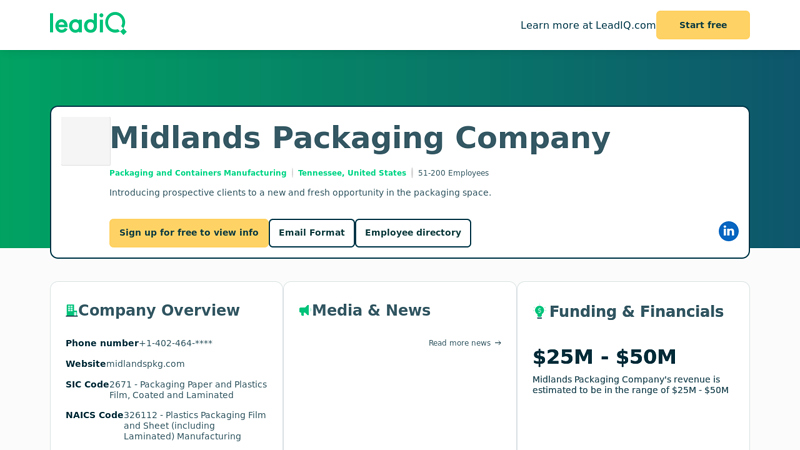
Task: Click the SIC Code 2671 description
Action: coord(188,390)
